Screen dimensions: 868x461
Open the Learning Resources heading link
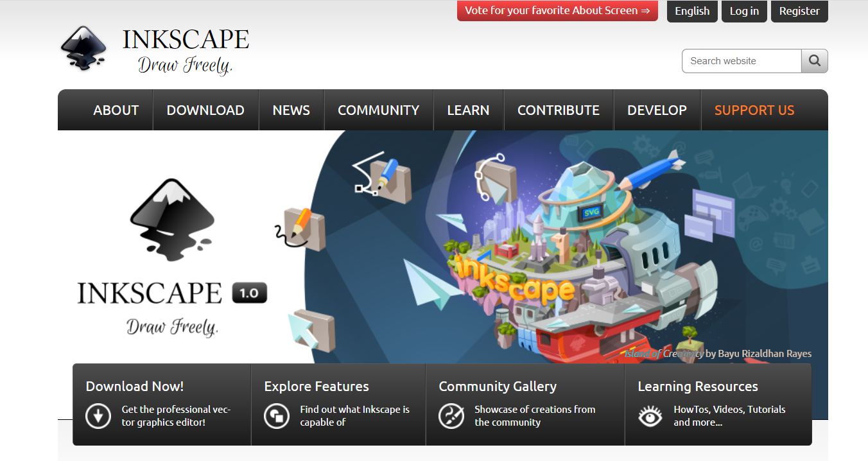698,387
